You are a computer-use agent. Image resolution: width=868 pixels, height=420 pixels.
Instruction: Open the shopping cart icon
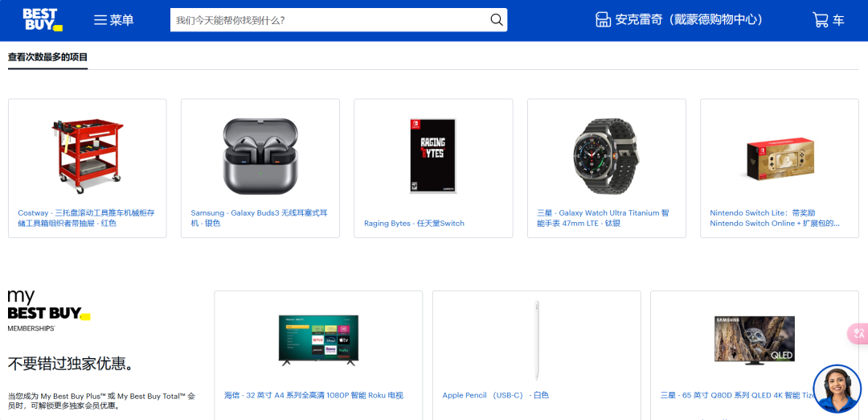pos(821,20)
